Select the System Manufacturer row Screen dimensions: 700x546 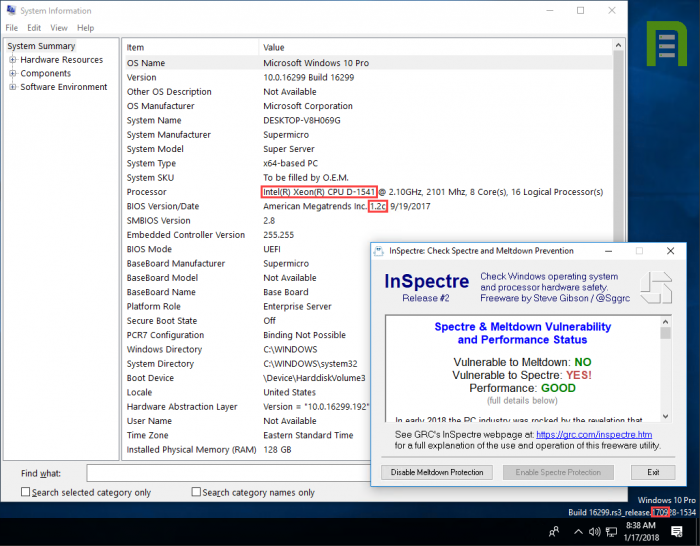click(x=367, y=134)
